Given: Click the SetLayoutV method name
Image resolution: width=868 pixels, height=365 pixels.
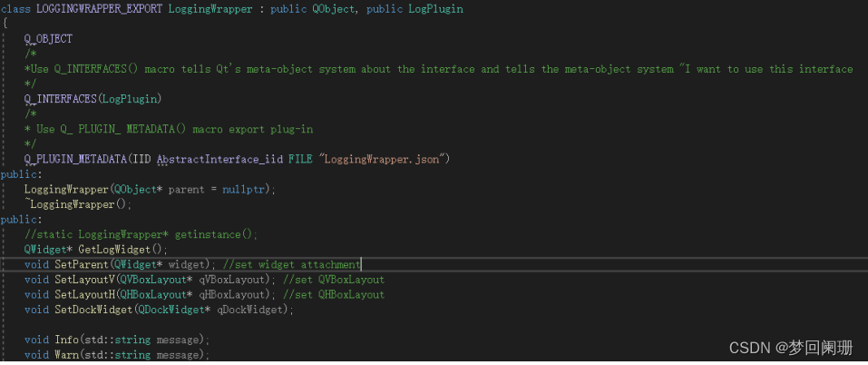Looking at the screenshot, I should point(87,280).
